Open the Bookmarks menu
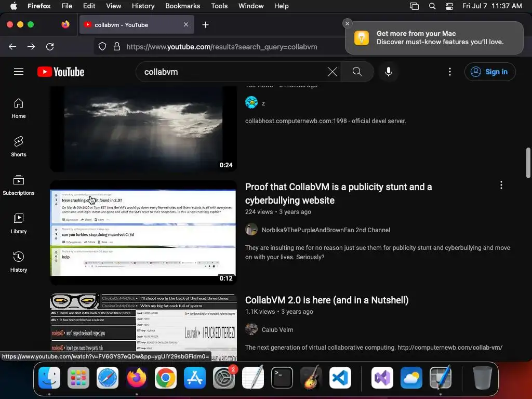 (x=182, y=6)
